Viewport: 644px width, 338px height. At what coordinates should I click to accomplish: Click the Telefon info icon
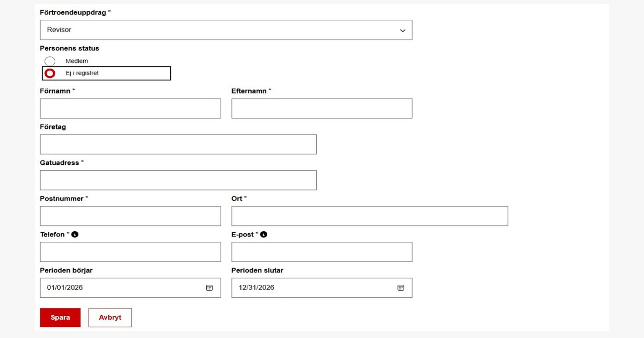pos(75,234)
